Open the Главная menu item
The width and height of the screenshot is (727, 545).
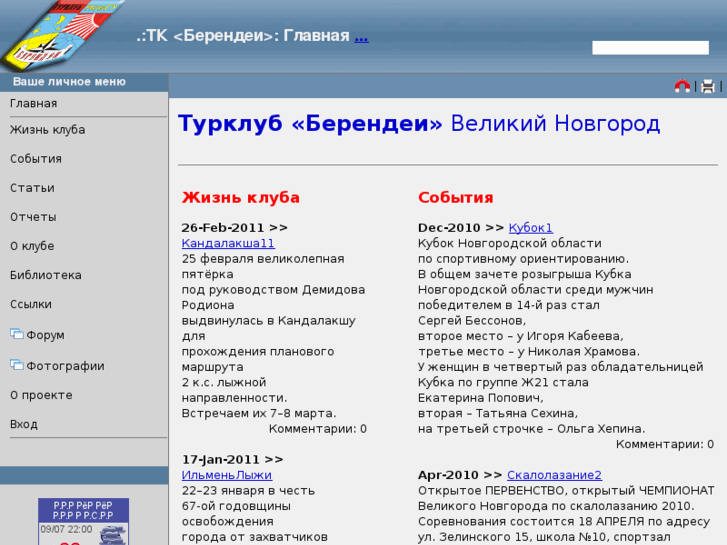coord(34,104)
